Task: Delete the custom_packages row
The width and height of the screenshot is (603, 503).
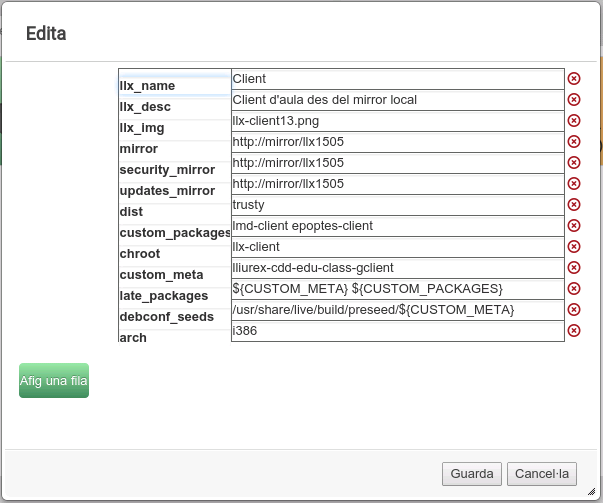Action: pos(574,226)
